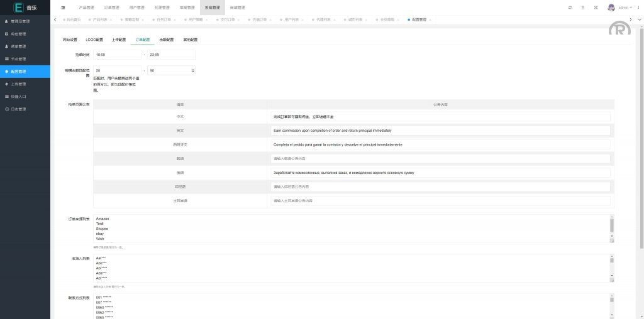Expand the tab operations chevron dropdown

[x=639, y=19]
